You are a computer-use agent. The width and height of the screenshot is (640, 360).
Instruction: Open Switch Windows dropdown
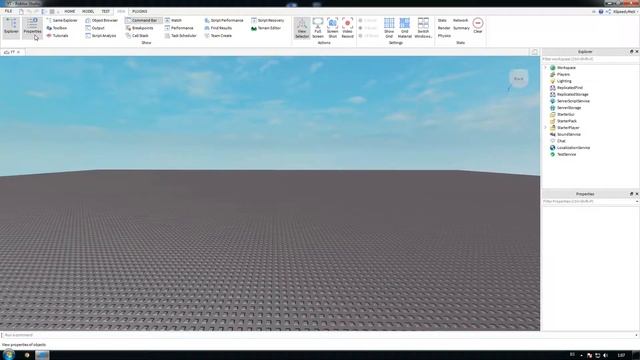coord(423,28)
